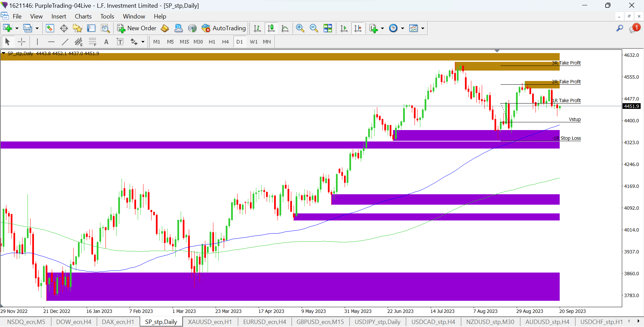This screenshot has height=327, width=644.
Task: Zoom in on the chart
Action: click(300, 29)
